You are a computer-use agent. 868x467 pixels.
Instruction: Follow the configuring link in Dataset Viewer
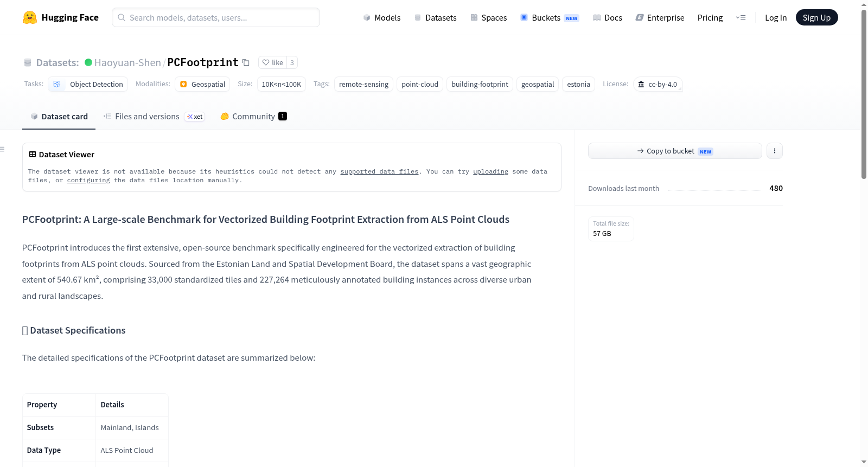tap(88, 180)
